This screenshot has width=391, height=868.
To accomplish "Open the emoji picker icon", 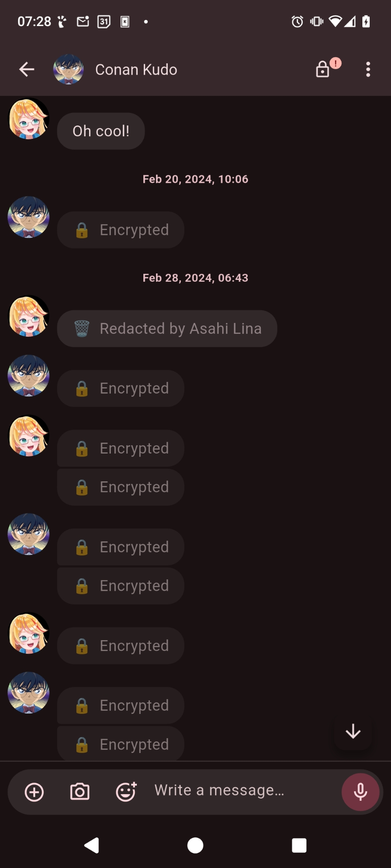I will click(126, 792).
